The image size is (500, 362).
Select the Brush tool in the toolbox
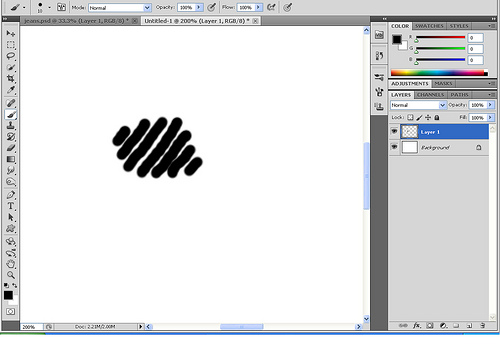tap(11, 115)
